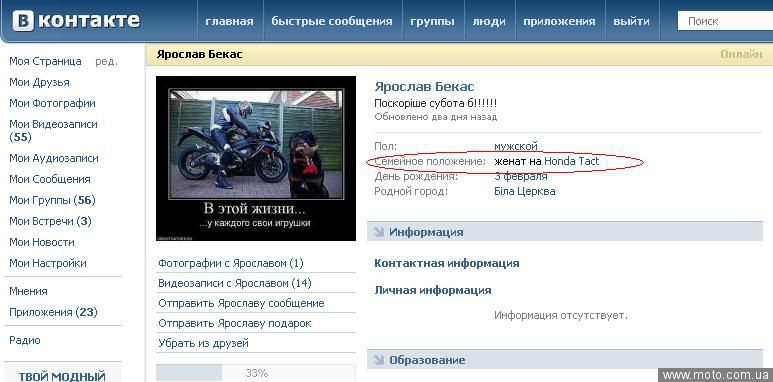
Task: Open быстрые сообщения in top menu
Action: tap(332, 21)
